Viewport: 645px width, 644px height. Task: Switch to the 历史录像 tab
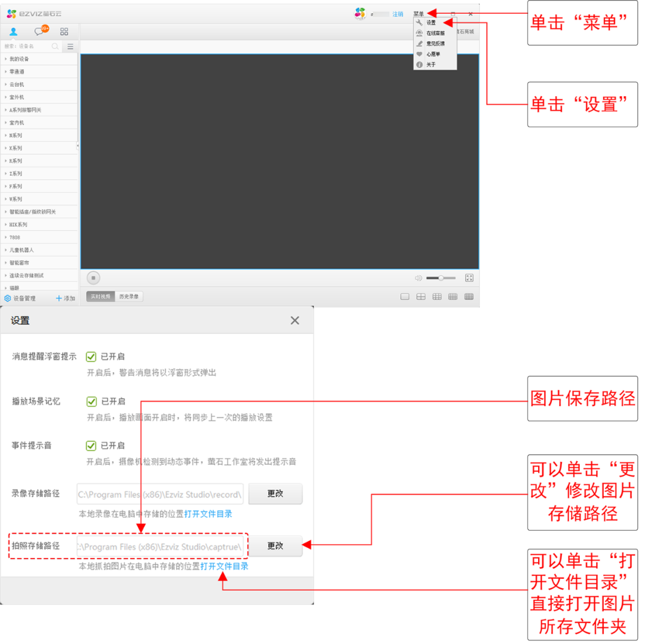tap(128, 296)
